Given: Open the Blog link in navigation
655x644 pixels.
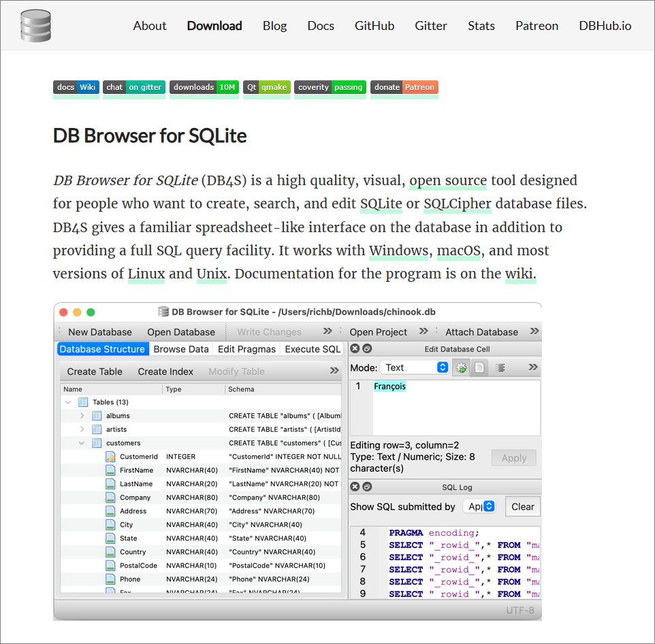Looking at the screenshot, I should tap(274, 26).
